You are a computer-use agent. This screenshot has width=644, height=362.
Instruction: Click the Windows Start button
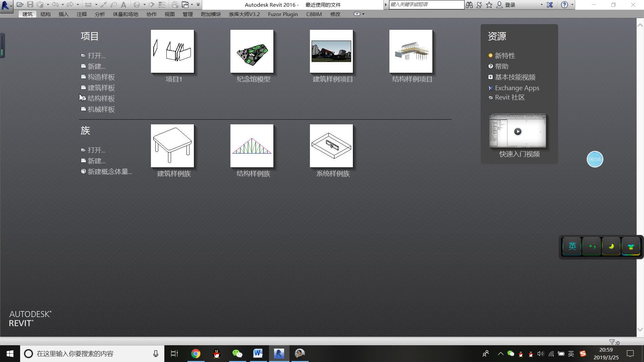pos(10,354)
